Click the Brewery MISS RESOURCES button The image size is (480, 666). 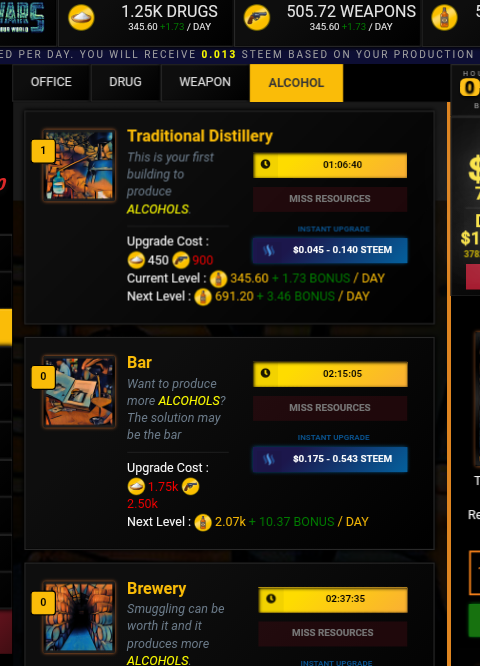pyautogui.click(x=333, y=633)
